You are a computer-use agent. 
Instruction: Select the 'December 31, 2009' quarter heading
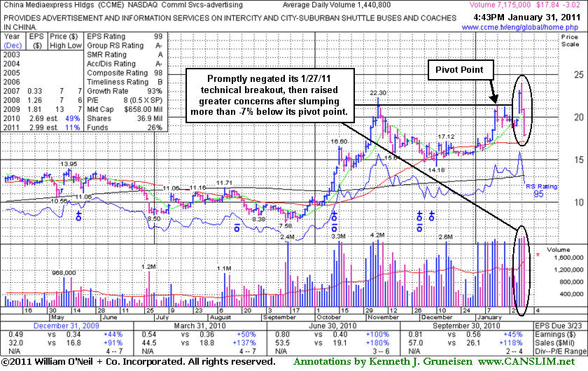click(x=66, y=325)
